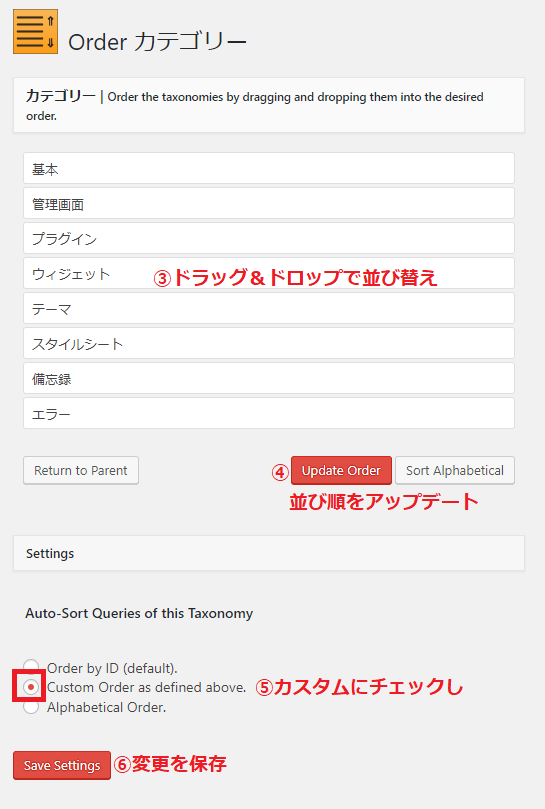
Task: Click the red Update Order button
Action: [341, 471]
